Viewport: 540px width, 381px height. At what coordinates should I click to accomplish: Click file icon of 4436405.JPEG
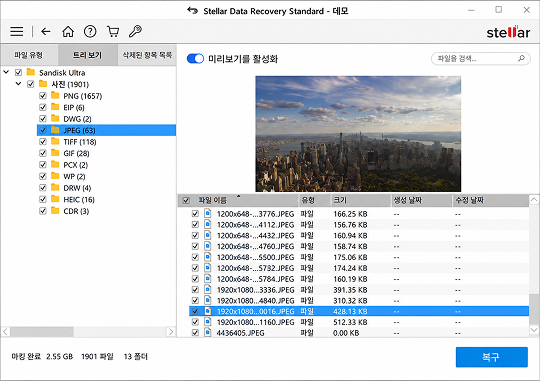pos(208,332)
